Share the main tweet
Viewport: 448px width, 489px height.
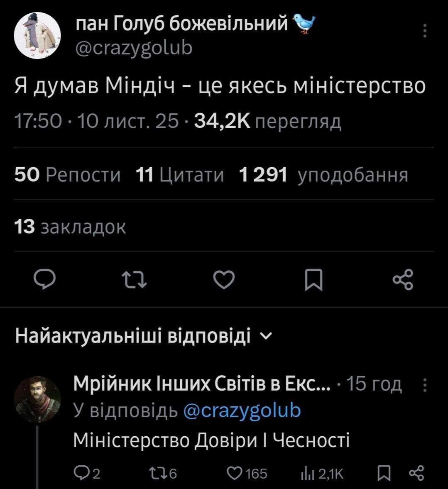tap(403, 280)
